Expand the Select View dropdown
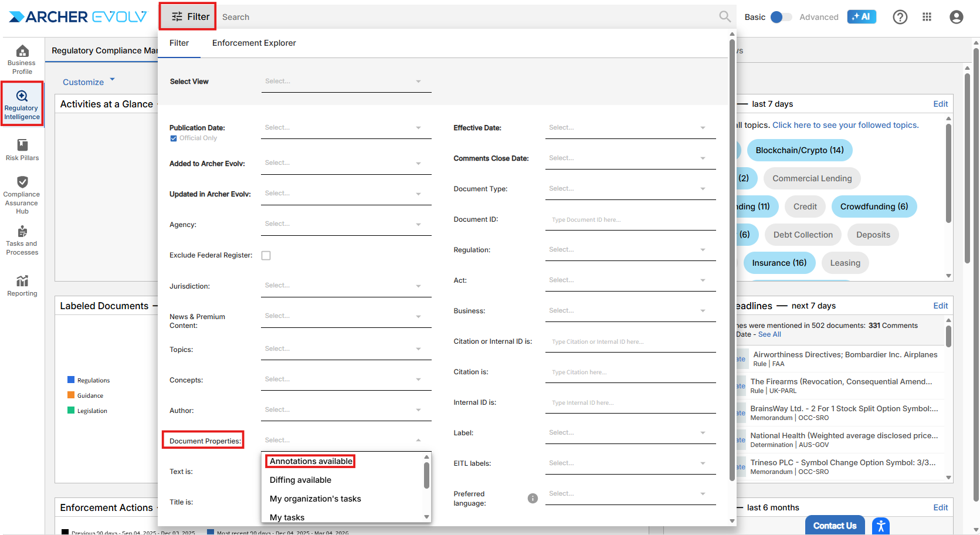This screenshot has height=535, width=980. 346,82
